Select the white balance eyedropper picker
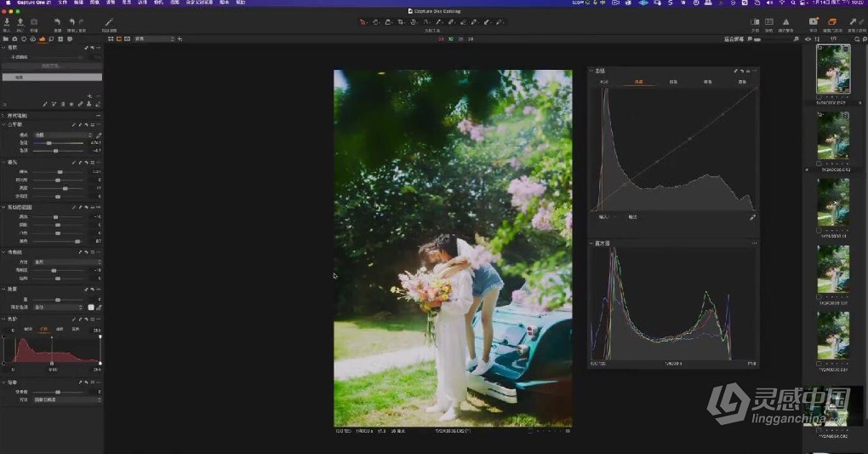This screenshot has width=868, height=454. pyautogui.click(x=99, y=135)
